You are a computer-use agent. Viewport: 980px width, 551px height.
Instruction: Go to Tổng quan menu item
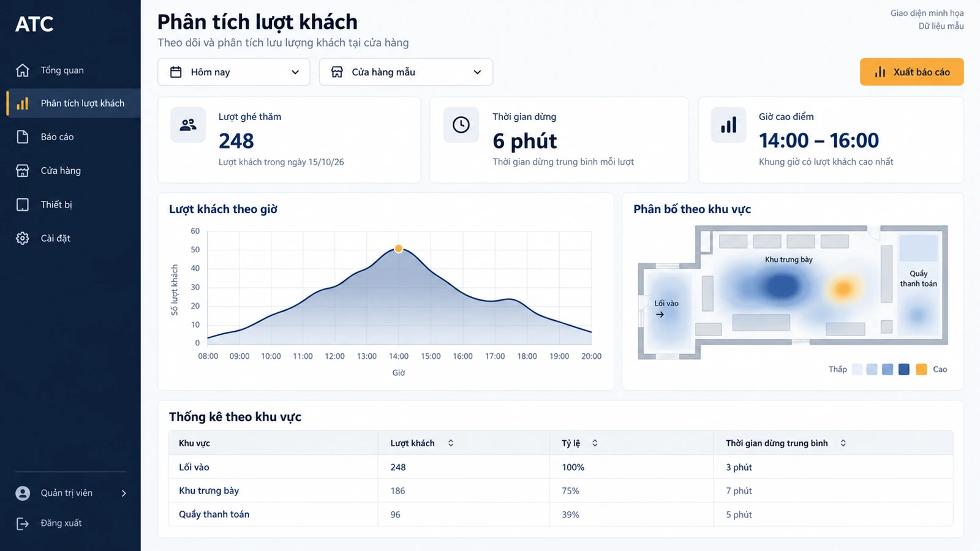point(70,70)
